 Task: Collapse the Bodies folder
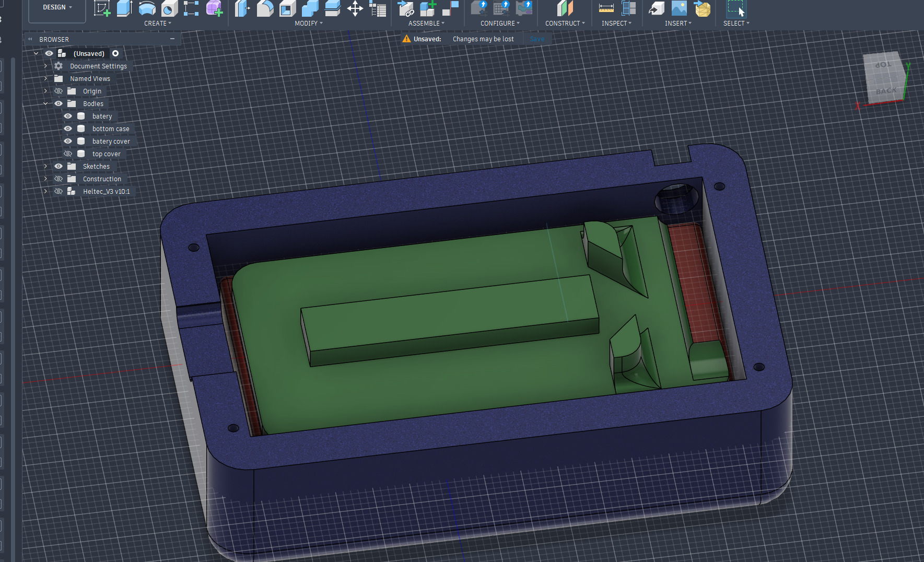click(x=45, y=103)
